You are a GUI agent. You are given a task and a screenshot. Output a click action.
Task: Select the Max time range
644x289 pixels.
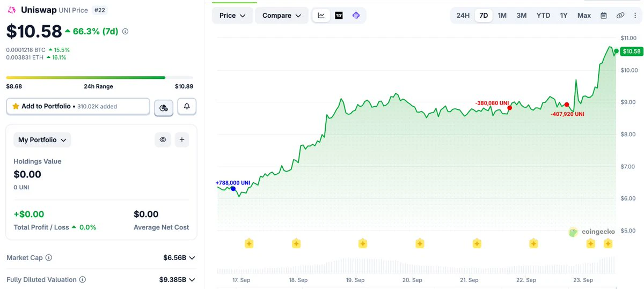[584, 16]
